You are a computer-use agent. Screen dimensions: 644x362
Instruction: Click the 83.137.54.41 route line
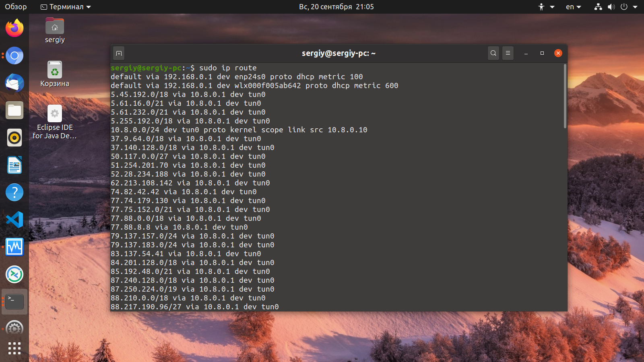186,254
